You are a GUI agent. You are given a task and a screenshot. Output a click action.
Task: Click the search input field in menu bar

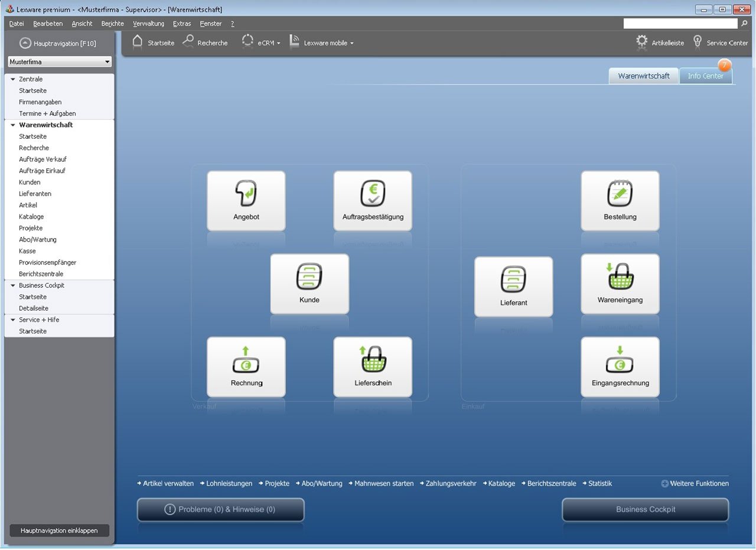tap(680, 24)
